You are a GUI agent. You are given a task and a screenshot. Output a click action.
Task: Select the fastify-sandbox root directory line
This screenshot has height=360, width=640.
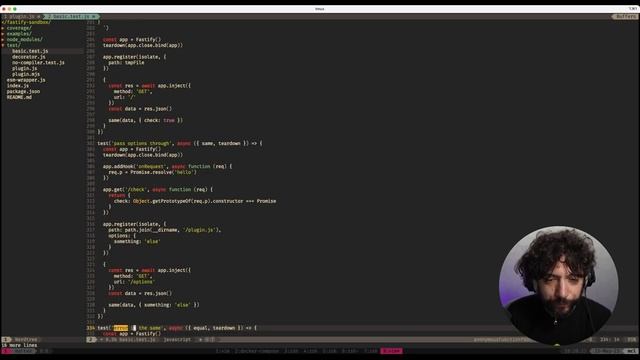26,22
